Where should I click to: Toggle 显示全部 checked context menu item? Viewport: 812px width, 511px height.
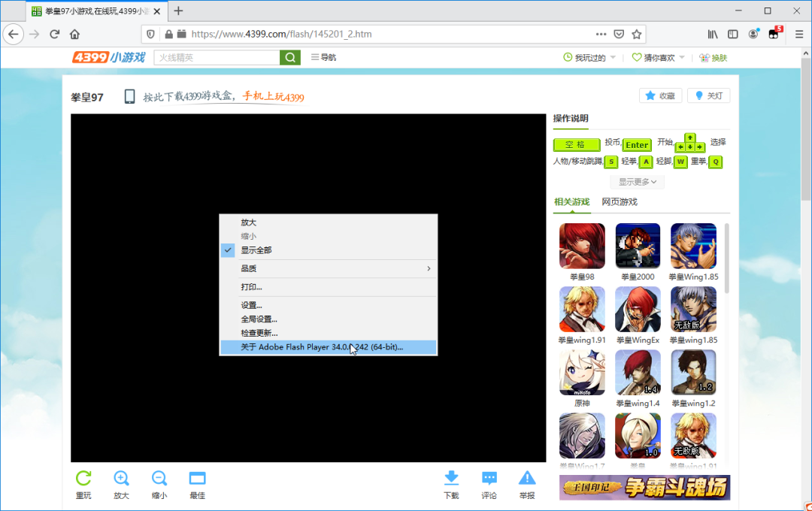pos(329,250)
